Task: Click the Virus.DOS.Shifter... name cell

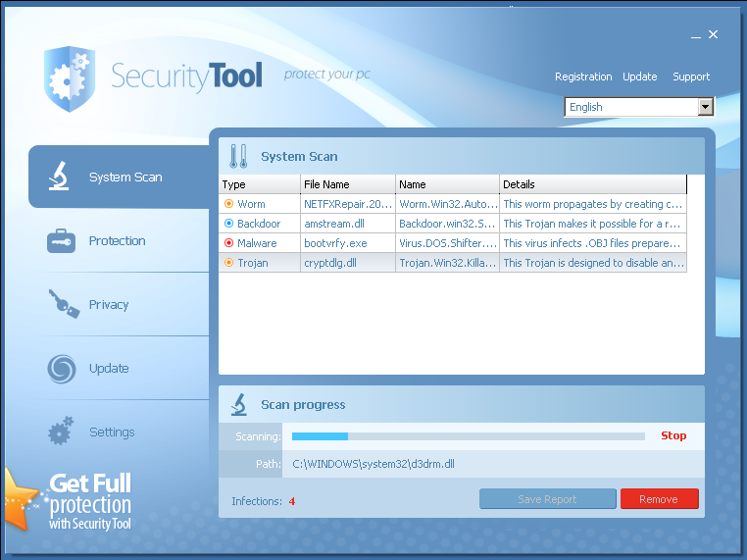Action: coord(447,243)
